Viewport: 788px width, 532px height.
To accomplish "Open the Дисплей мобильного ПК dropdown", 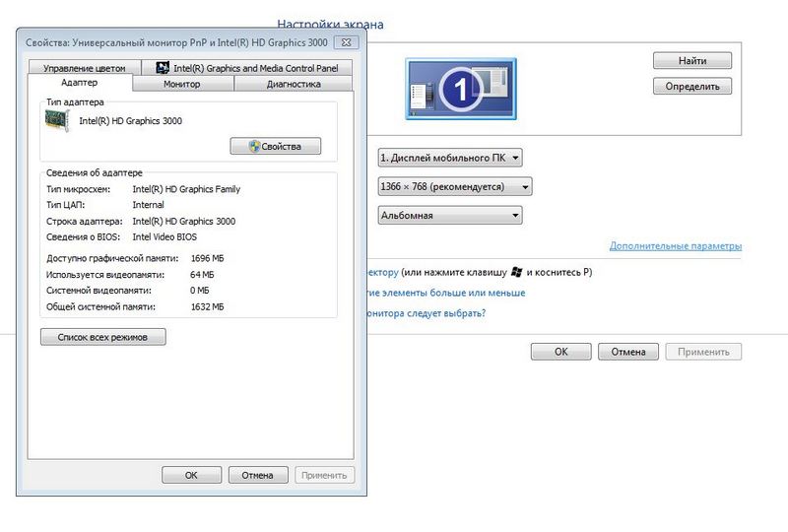I will pos(449,158).
